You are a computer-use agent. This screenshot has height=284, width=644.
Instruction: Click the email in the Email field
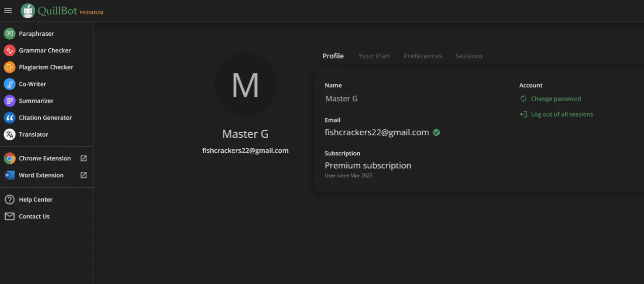(377, 133)
